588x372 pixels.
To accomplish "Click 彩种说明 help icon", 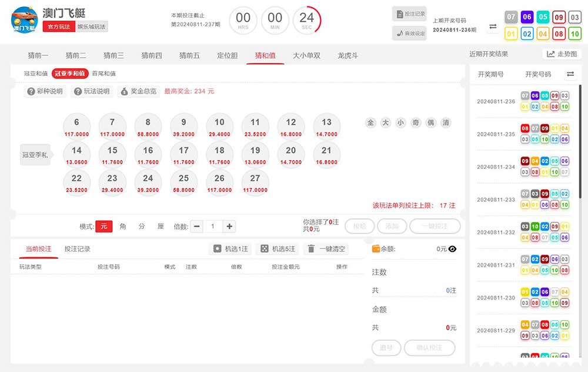I will click(x=45, y=91).
